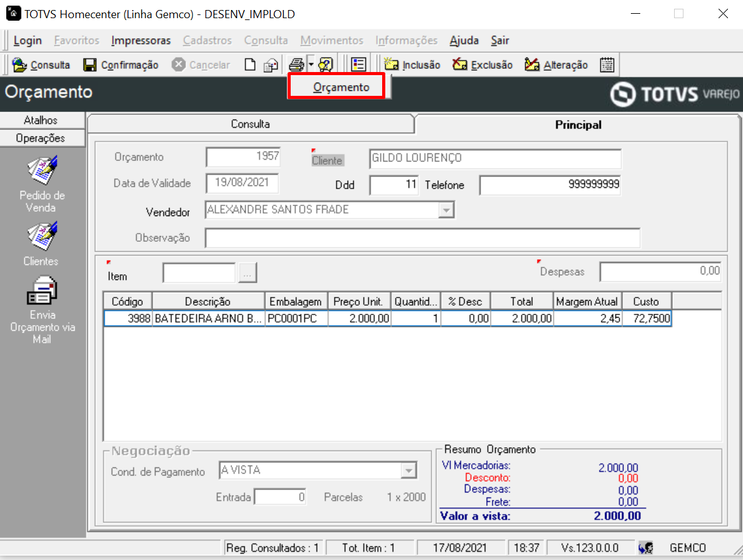Click the Vs.123.0.0.0 status entry
Viewport: 743px width, 560px height.
coord(590,548)
